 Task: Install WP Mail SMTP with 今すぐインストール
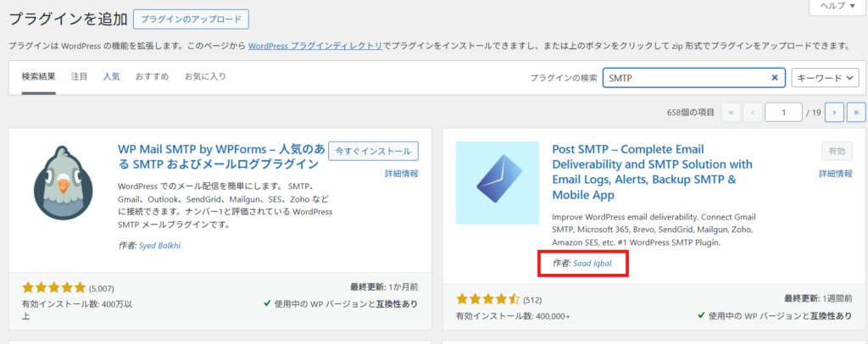point(373,151)
